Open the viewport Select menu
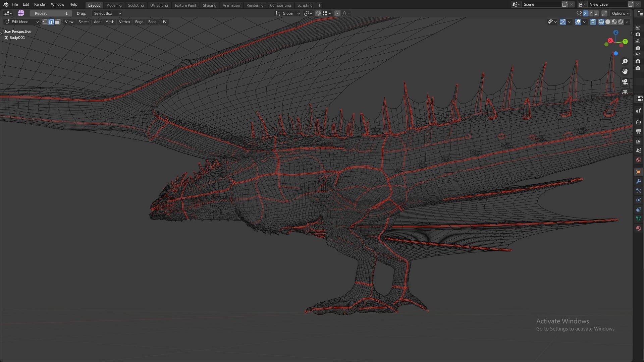This screenshot has height=362, width=644. (84, 22)
